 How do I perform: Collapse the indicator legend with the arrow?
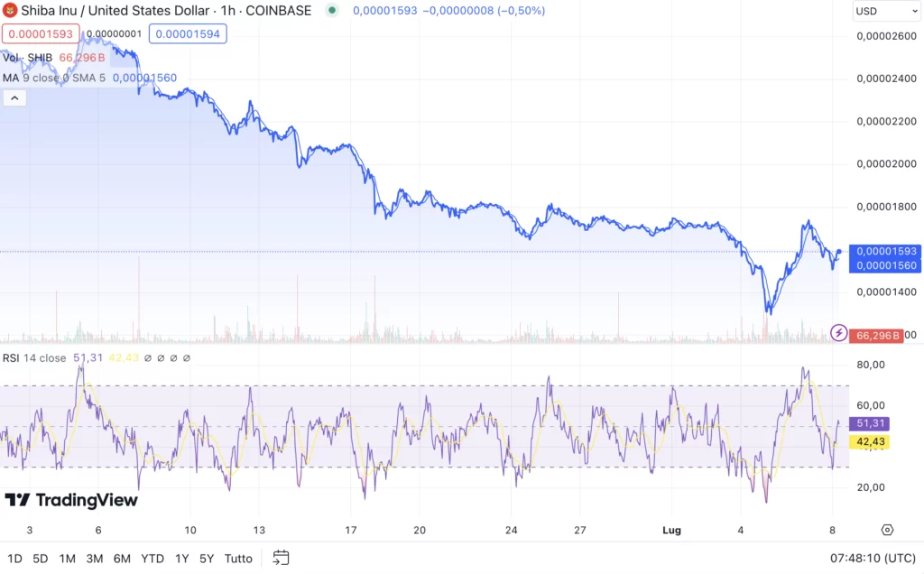tap(14, 98)
